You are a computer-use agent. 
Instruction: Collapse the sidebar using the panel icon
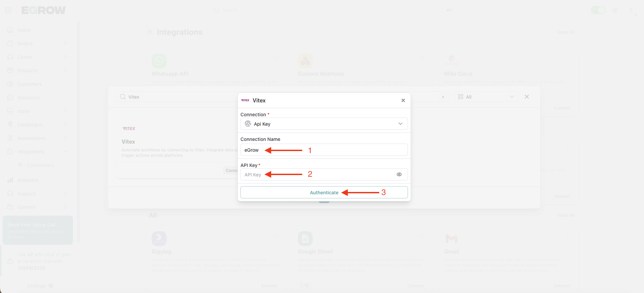tap(8, 10)
